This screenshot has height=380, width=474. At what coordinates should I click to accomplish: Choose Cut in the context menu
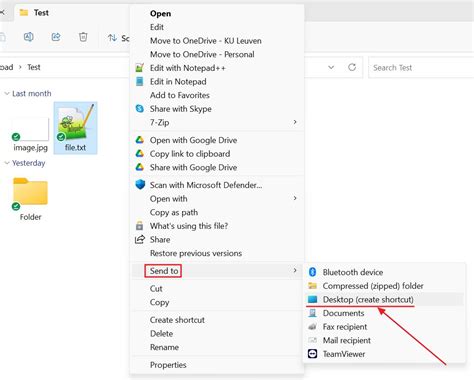pos(156,289)
